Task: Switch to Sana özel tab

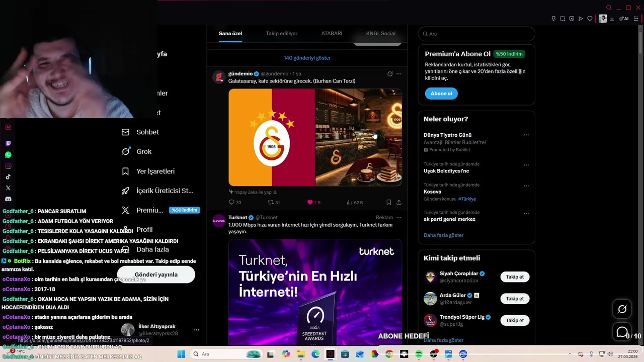Action: 230,34
